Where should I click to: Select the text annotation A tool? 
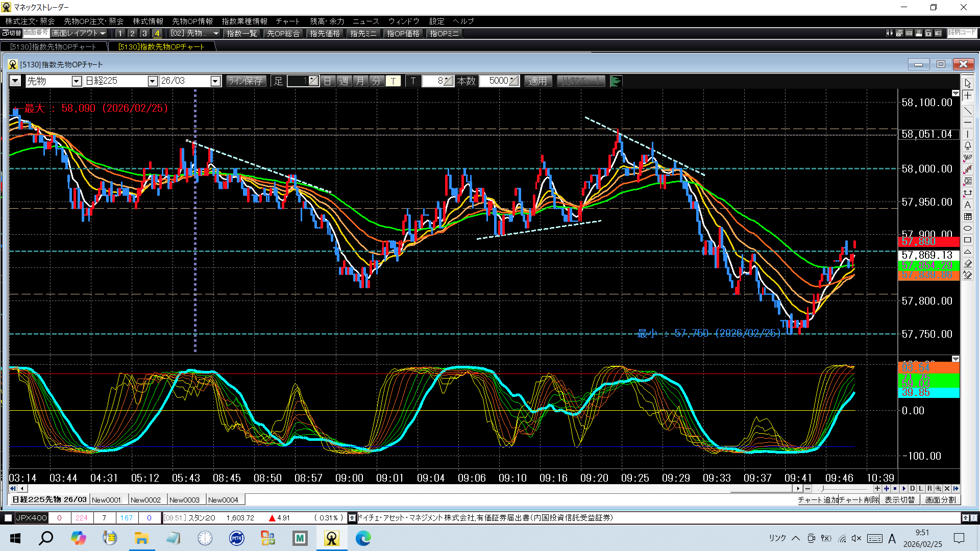pos(967,205)
